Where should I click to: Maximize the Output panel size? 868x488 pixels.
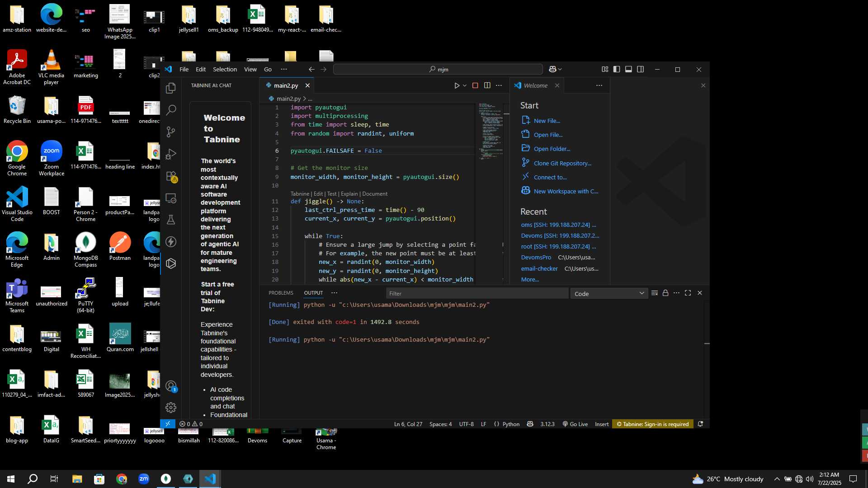click(x=688, y=293)
